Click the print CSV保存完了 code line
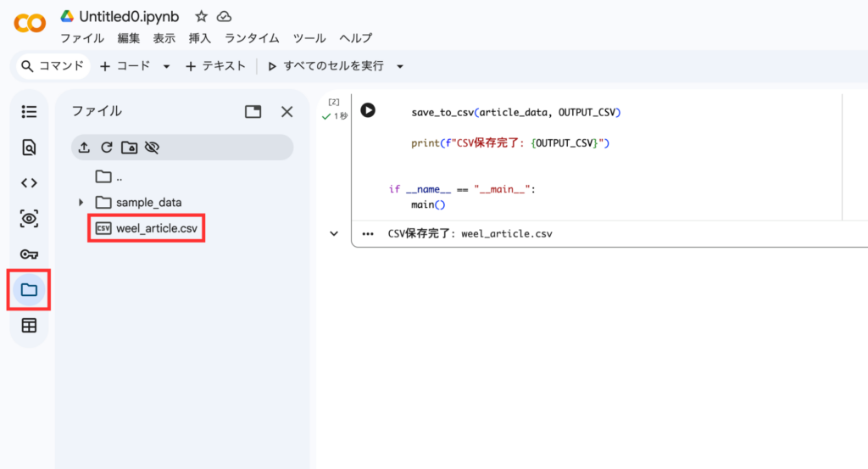 (509, 143)
